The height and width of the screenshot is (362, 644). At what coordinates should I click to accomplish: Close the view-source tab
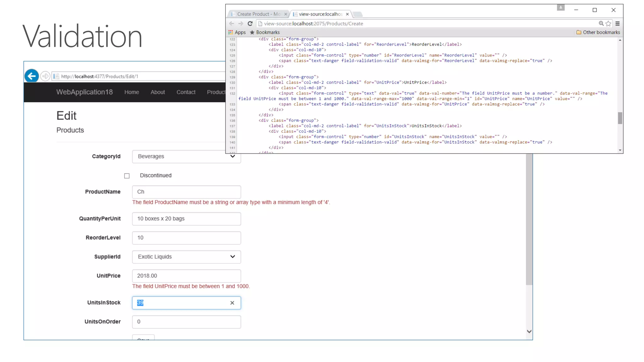(347, 14)
